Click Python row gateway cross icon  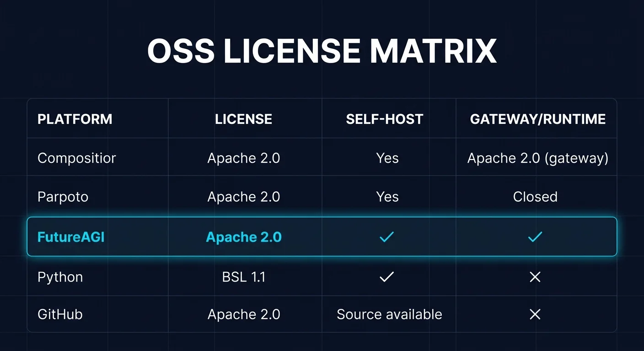tap(535, 277)
